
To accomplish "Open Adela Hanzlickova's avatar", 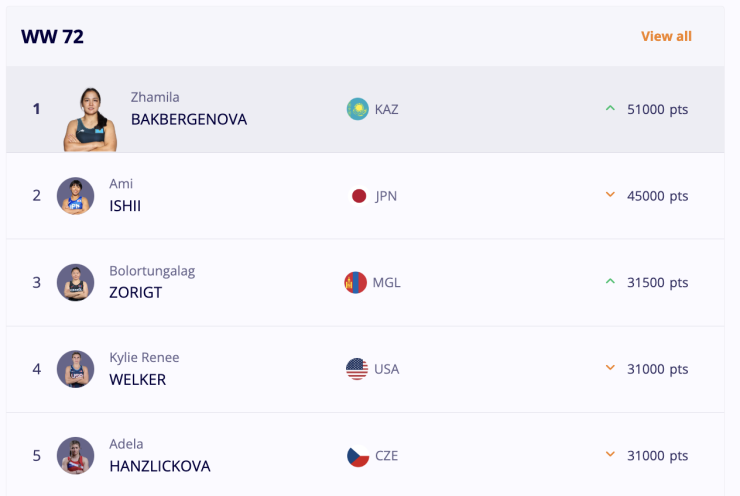I will click(76, 456).
